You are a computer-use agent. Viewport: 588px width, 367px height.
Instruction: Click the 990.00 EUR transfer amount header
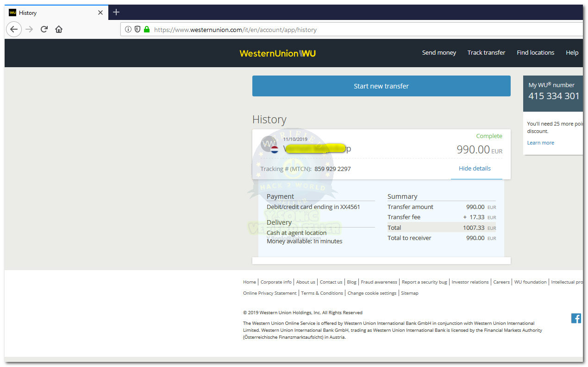pyautogui.click(x=479, y=150)
